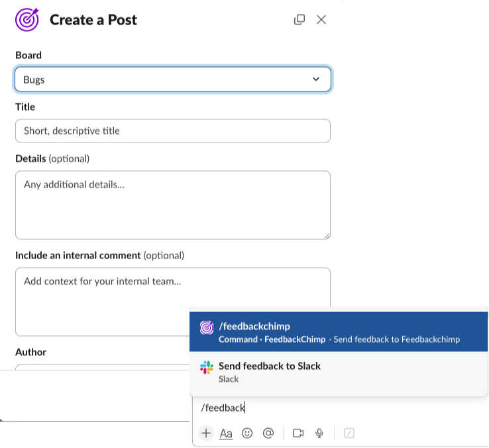
Task: Click the plus attachment icon in composer
Action: [206, 433]
